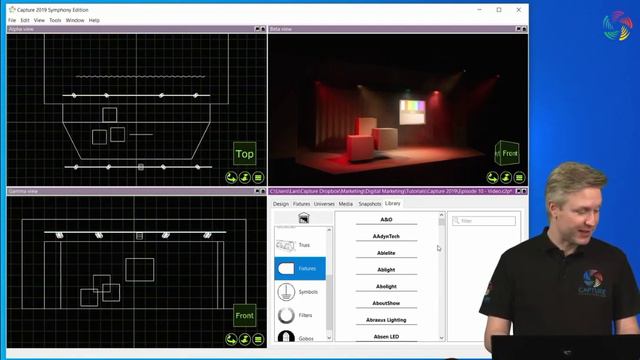Click the library home icon above the categories

pos(304,218)
